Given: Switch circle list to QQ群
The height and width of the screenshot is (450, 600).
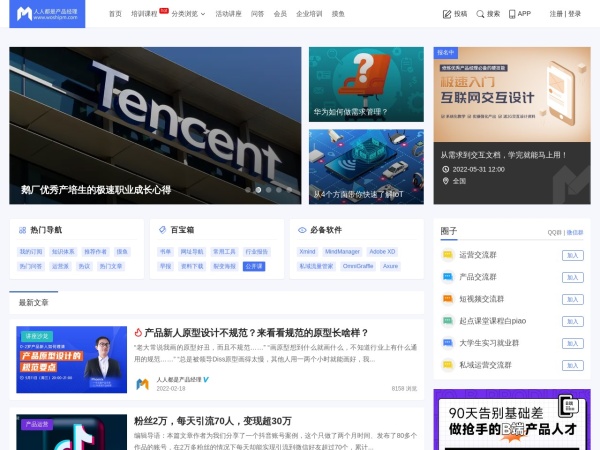Looking at the screenshot, I should [554, 232].
